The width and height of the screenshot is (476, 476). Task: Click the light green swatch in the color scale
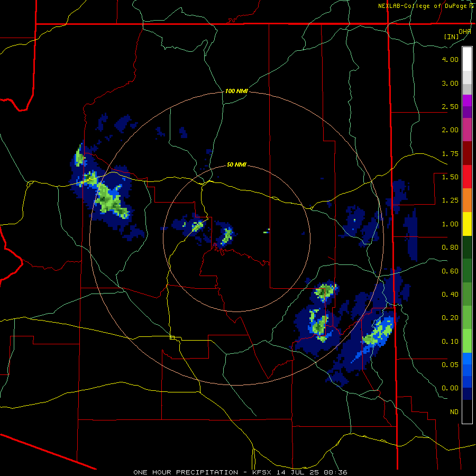(467, 341)
